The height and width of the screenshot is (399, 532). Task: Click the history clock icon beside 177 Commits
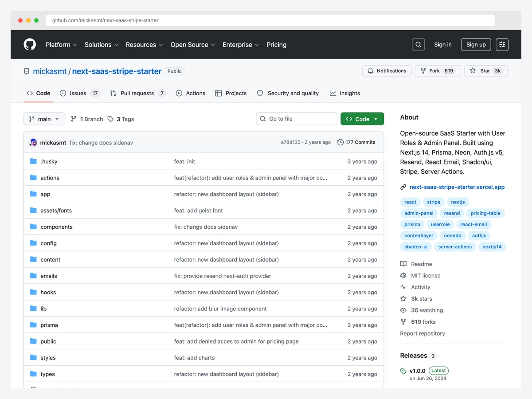coord(340,142)
